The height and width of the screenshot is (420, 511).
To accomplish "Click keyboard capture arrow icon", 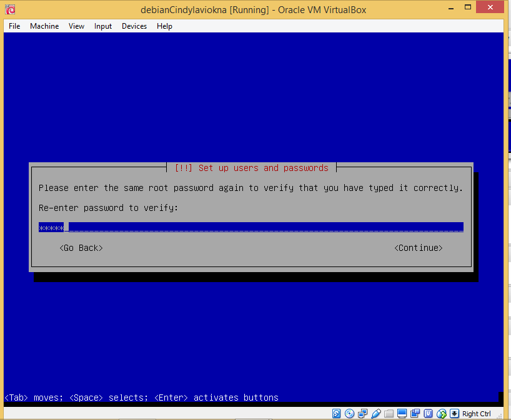I will click(x=454, y=414).
